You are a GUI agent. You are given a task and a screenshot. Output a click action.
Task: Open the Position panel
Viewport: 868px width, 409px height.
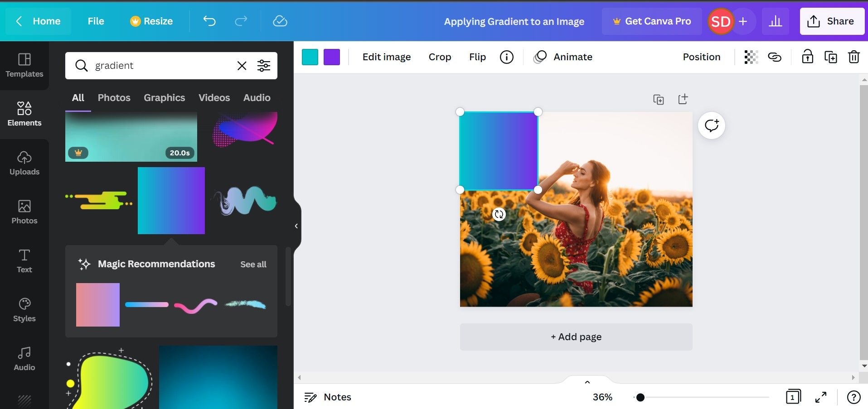click(x=701, y=57)
